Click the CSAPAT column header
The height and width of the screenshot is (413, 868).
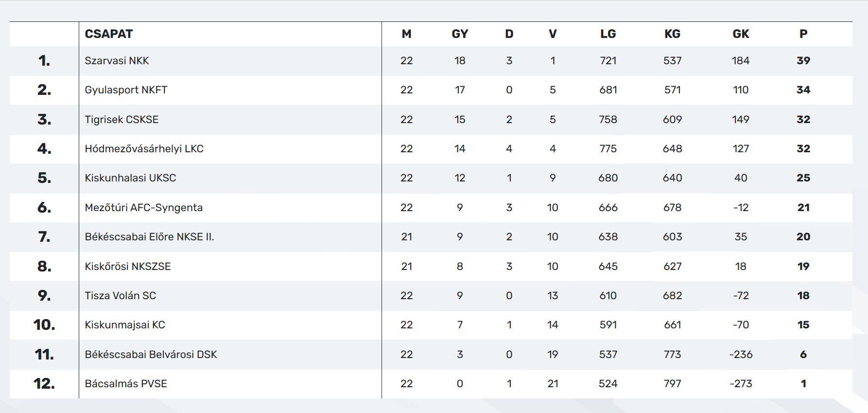coord(109,34)
